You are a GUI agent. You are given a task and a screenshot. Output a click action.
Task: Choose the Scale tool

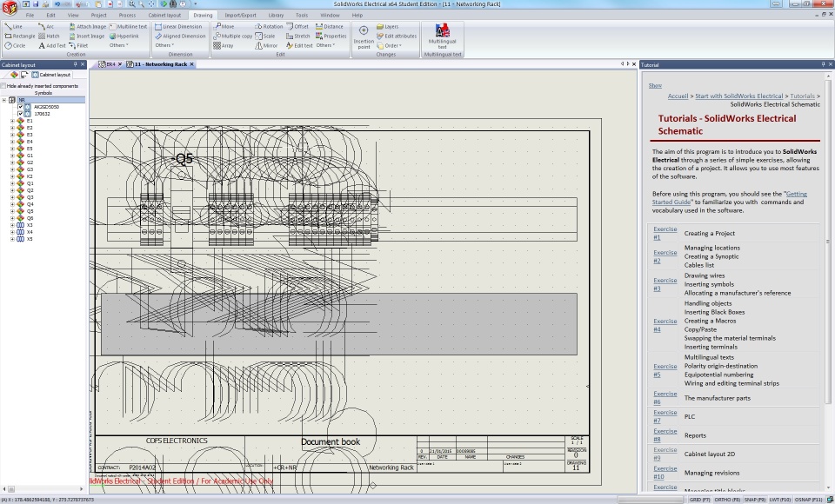click(265, 36)
